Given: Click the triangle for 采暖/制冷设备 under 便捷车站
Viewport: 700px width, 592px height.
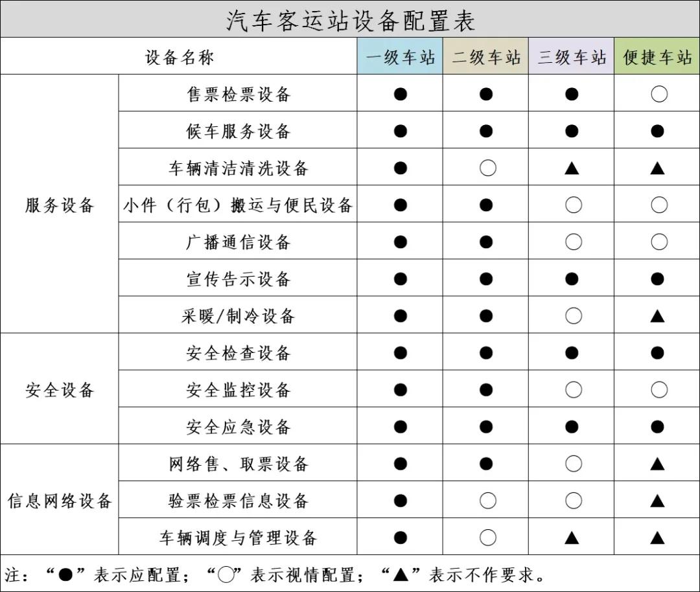Looking at the screenshot, I should (x=658, y=316).
